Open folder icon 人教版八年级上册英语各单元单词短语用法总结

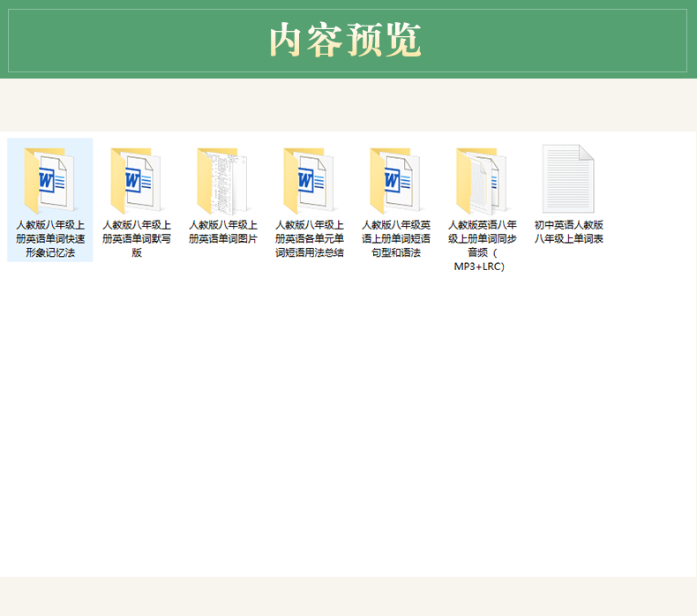coord(309,180)
